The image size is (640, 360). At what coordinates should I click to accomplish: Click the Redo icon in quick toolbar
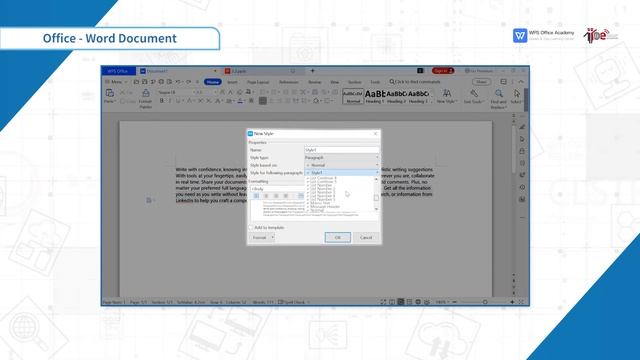pos(188,82)
